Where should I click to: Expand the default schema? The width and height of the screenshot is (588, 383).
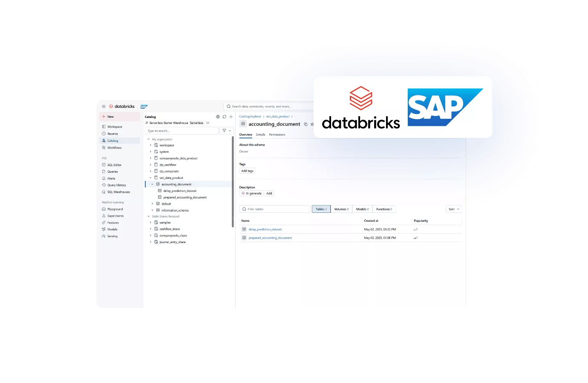[152, 204]
